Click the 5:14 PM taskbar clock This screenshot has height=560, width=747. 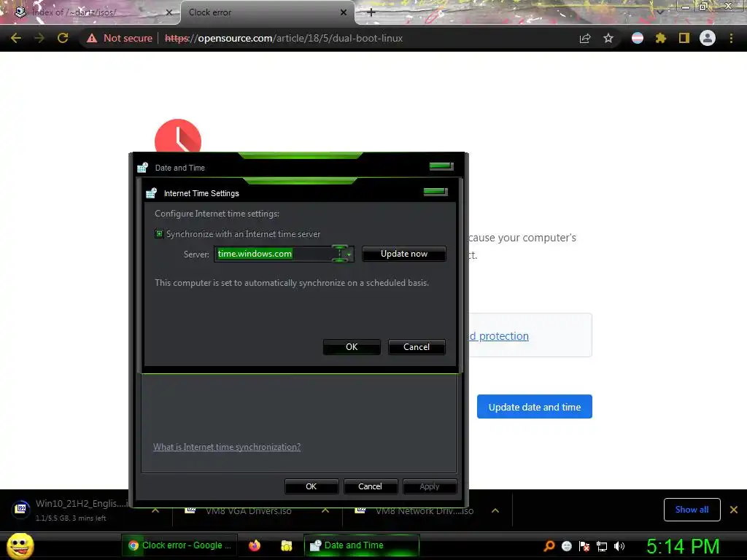(683, 546)
